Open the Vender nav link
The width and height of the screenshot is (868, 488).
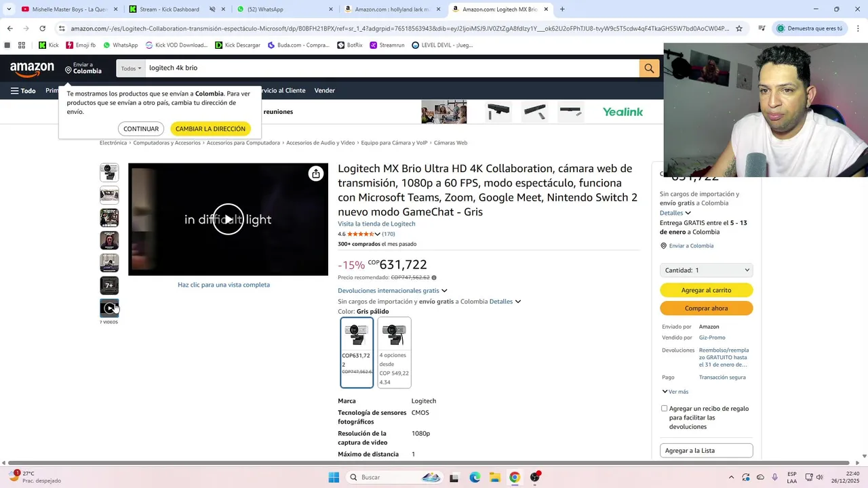[x=324, y=91]
